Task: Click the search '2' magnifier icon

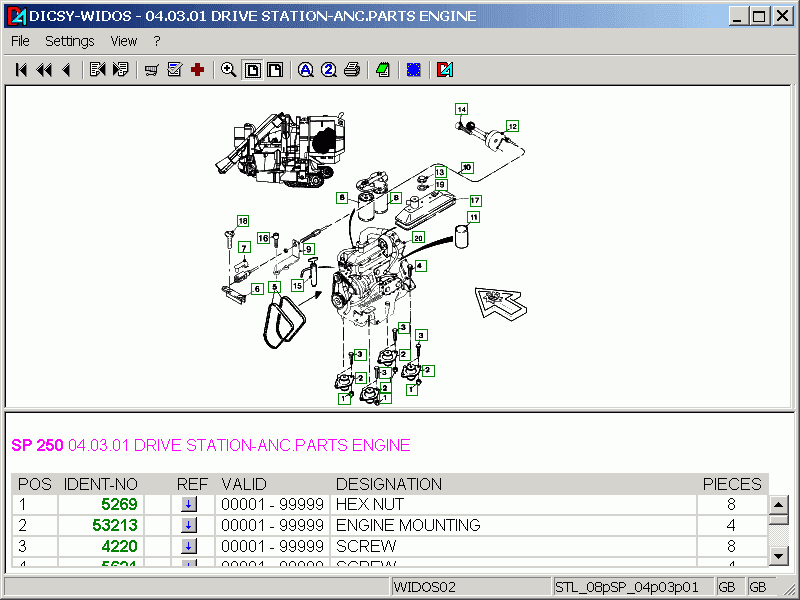Action: pyautogui.click(x=329, y=70)
